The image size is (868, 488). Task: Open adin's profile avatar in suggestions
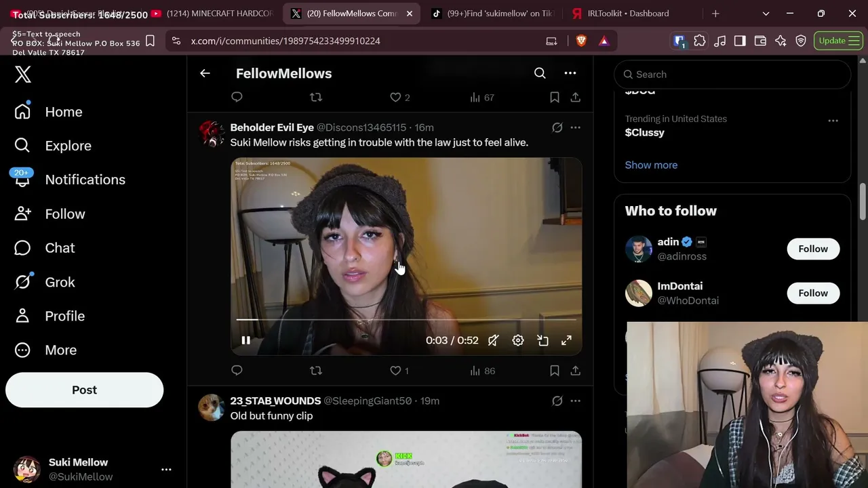pyautogui.click(x=638, y=249)
